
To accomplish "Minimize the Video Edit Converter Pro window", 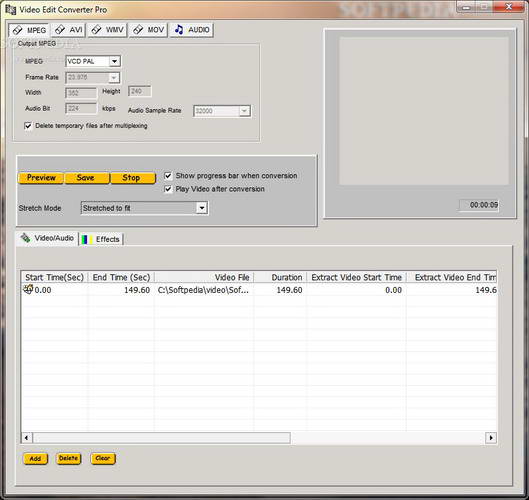I will coord(467,7).
